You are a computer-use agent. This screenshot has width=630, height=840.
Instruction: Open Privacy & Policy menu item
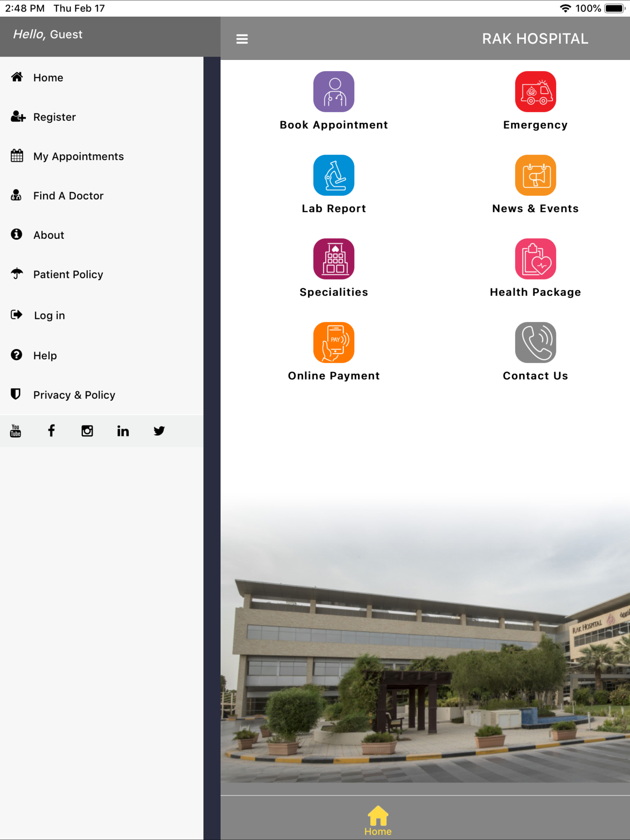pos(102,395)
